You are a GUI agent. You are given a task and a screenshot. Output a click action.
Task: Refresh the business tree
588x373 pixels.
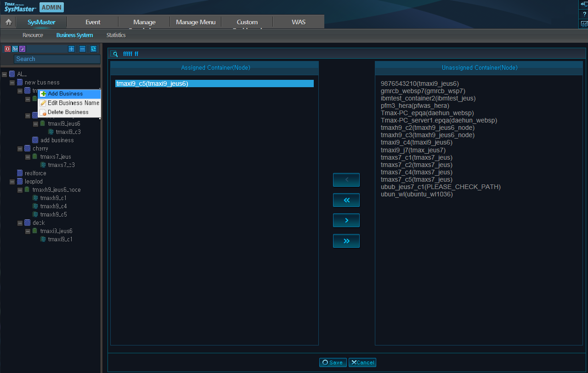[x=93, y=49]
